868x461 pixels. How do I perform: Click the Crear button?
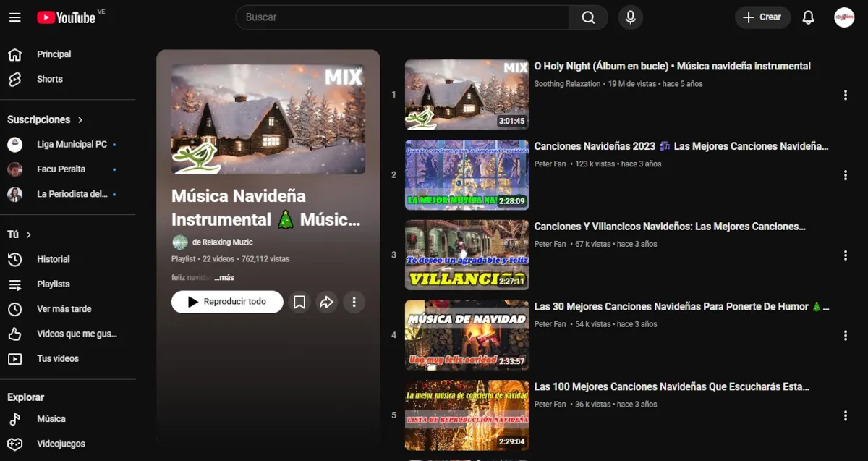[762, 17]
